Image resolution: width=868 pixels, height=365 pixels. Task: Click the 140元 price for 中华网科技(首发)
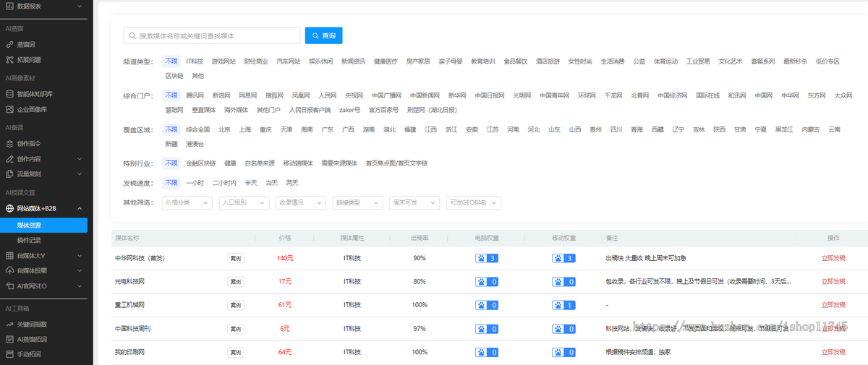click(x=285, y=258)
